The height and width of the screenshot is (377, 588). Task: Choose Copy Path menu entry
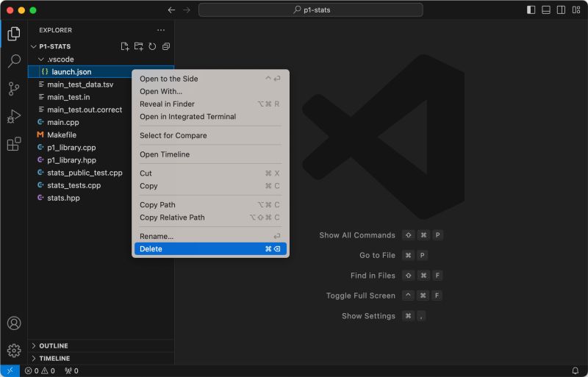point(210,205)
